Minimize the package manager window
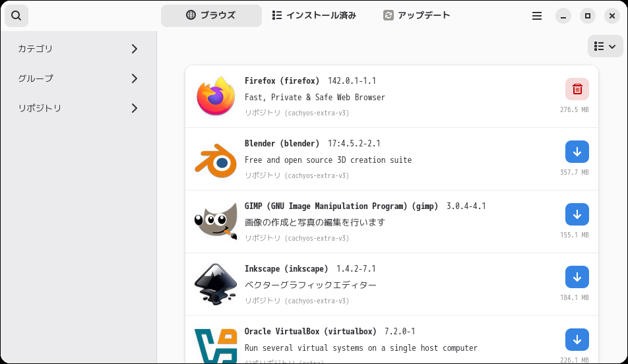 pos(563,16)
